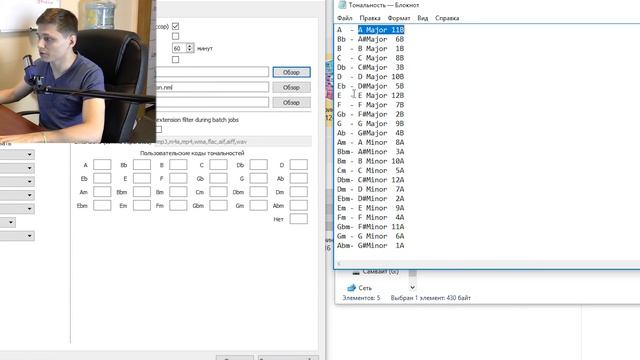Viewport: 640px width, 360px height.
Task: Click the custom key code field for G
Action: (258, 178)
